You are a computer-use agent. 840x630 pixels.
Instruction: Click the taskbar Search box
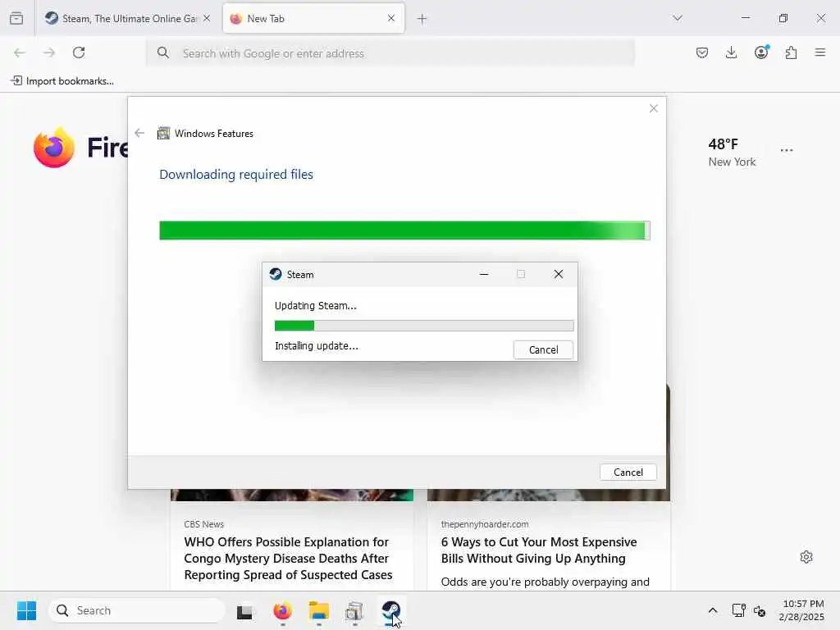point(137,610)
